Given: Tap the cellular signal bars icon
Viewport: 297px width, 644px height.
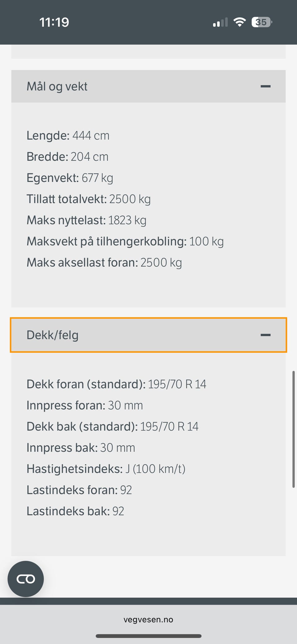Looking at the screenshot, I should pos(220,23).
